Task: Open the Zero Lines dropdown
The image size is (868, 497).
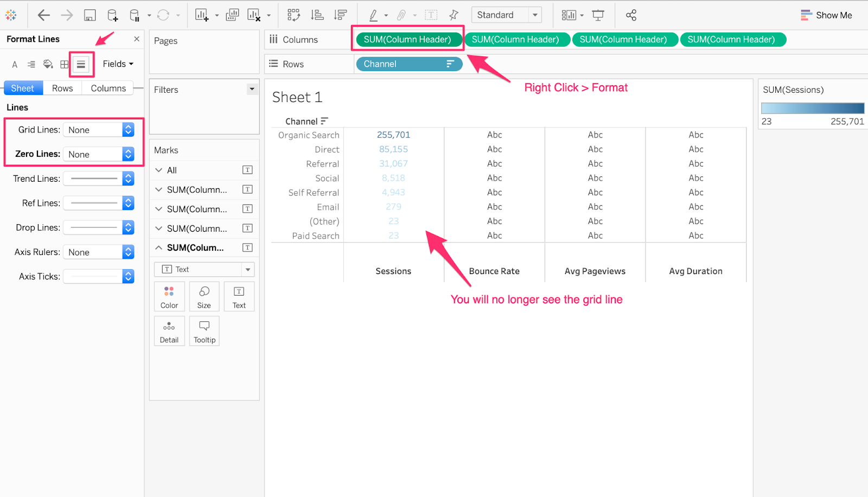Action: (128, 154)
